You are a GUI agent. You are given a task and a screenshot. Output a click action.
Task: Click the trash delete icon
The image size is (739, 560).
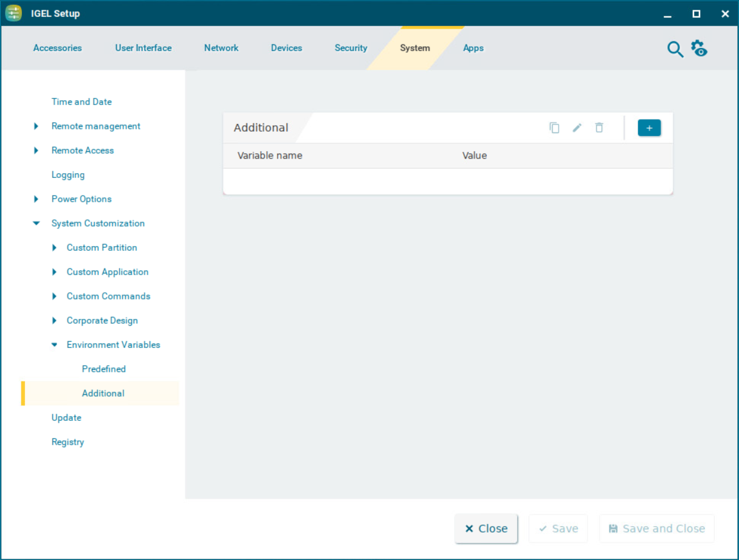[599, 128]
